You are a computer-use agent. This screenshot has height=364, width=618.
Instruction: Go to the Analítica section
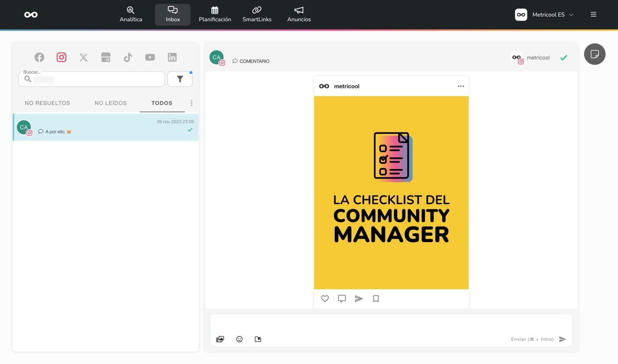point(130,14)
